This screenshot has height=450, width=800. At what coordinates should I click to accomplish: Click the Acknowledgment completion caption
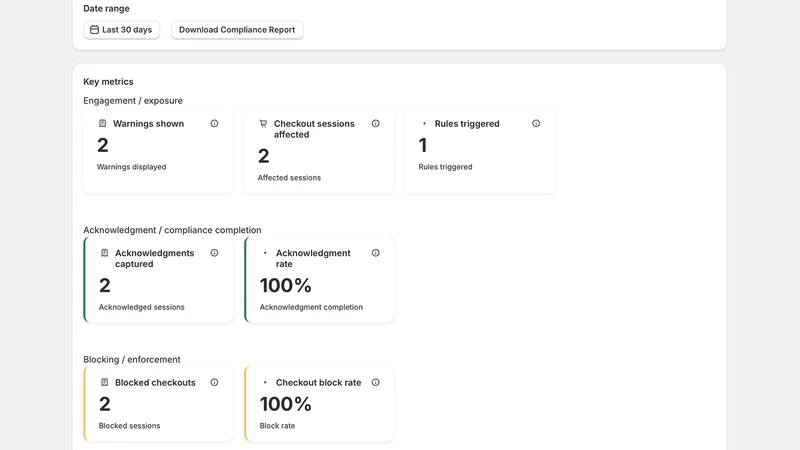[x=311, y=307]
